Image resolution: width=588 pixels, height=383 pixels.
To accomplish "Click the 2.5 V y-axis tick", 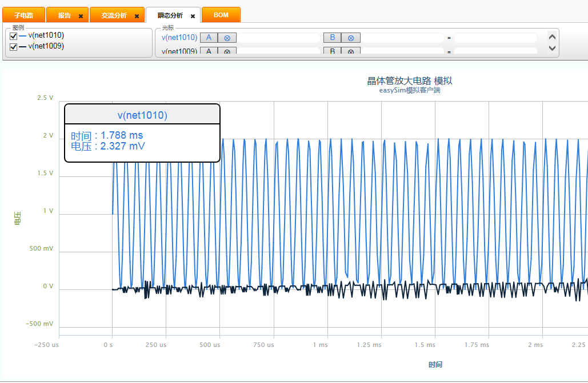I will click(x=45, y=98).
